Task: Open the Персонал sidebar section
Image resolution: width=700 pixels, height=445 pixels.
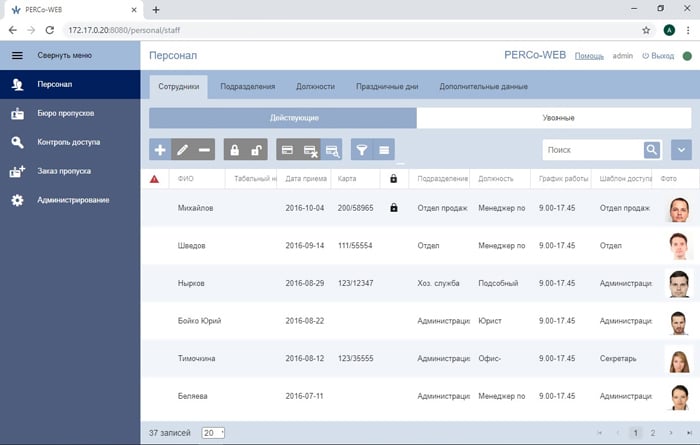Action: [x=70, y=84]
